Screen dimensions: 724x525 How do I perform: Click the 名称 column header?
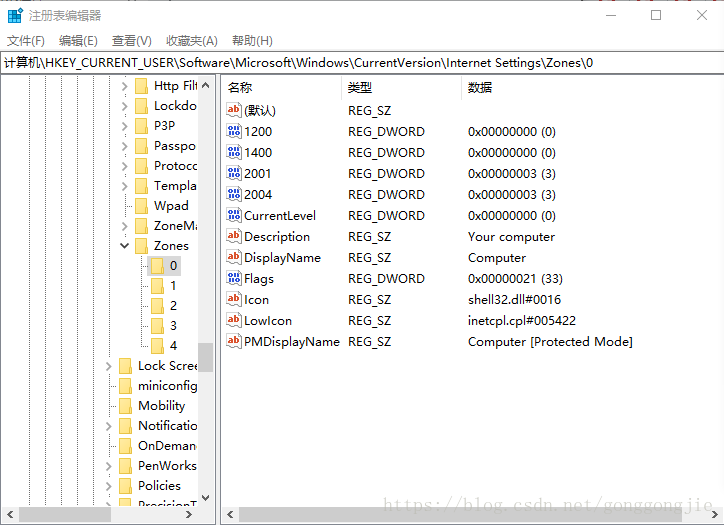click(x=240, y=88)
